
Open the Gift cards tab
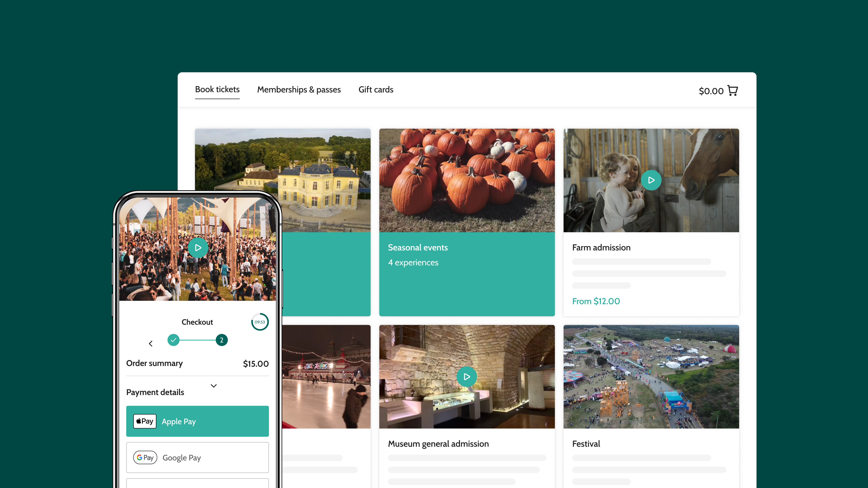(376, 90)
